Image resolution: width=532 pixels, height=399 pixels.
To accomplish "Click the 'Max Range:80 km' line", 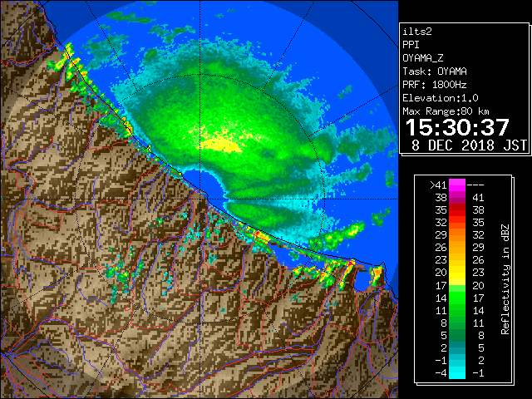I will (x=446, y=111).
